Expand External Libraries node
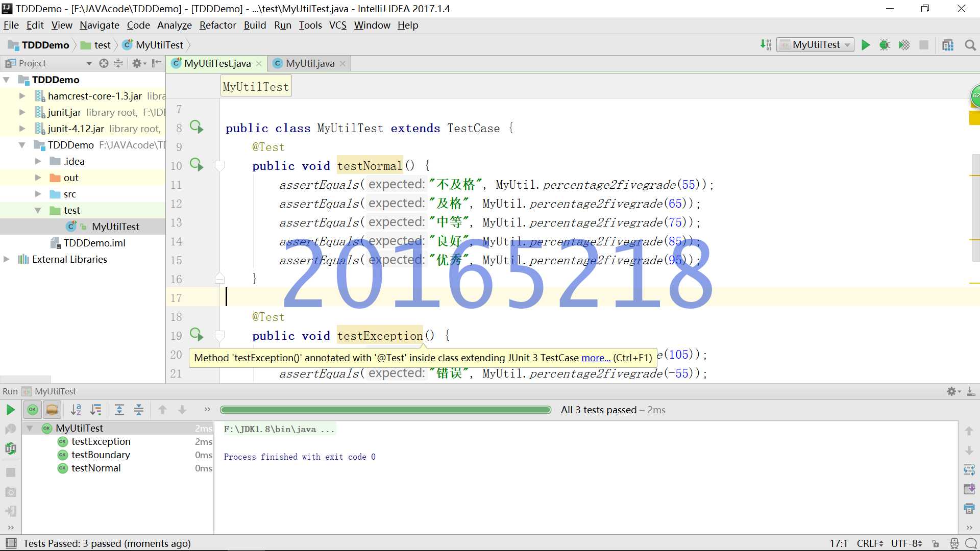Viewport: 980px width, 551px height. (x=6, y=259)
